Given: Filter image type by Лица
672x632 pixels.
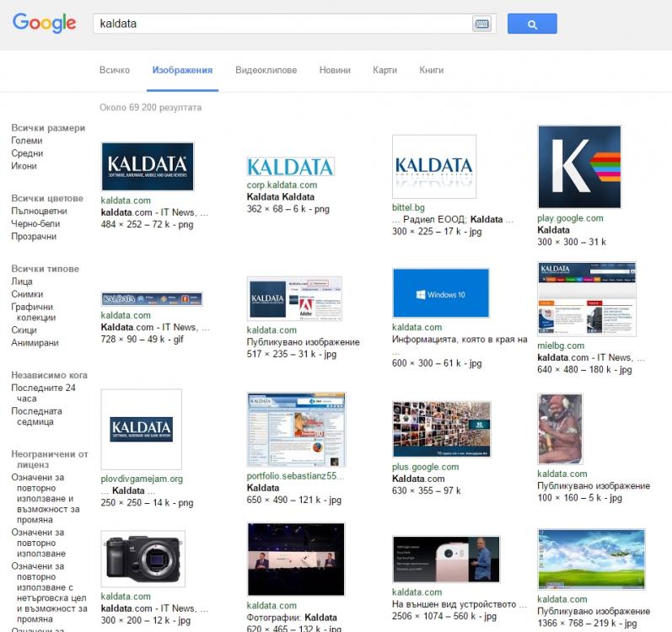Looking at the screenshot, I should (x=22, y=281).
